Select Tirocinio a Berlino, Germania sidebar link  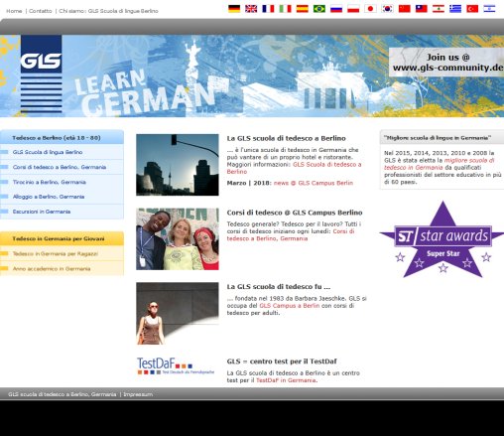[50, 182]
